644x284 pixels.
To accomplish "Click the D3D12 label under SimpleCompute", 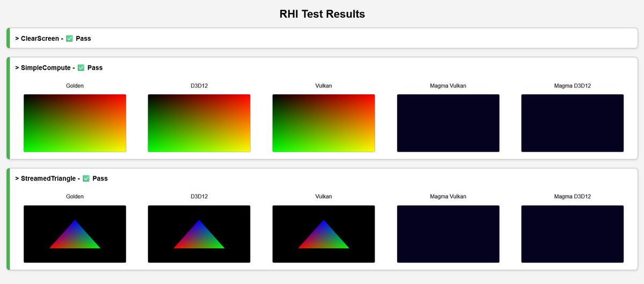I will tap(199, 86).
